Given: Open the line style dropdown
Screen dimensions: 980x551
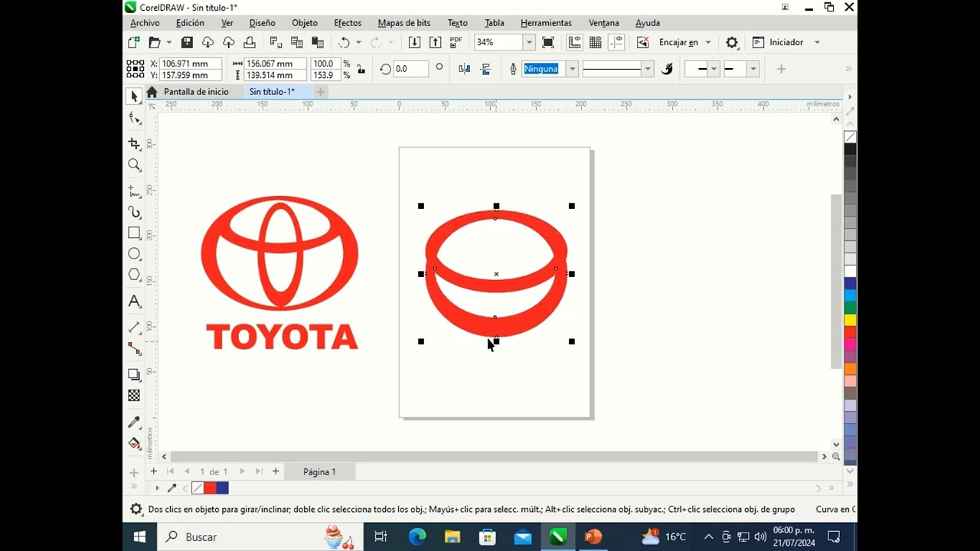Looking at the screenshot, I should tap(648, 69).
